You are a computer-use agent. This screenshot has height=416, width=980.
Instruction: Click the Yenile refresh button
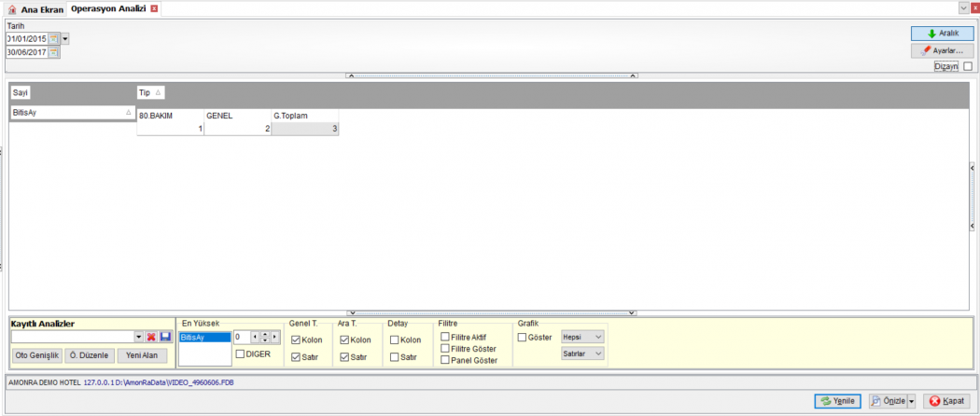838,401
